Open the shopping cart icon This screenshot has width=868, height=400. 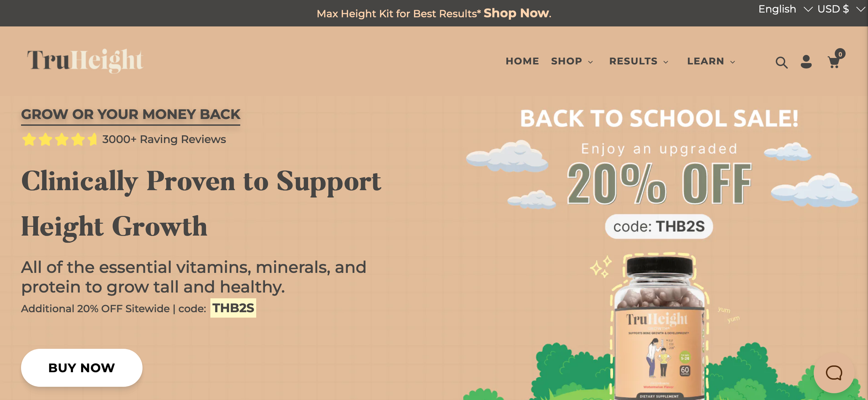[834, 62]
